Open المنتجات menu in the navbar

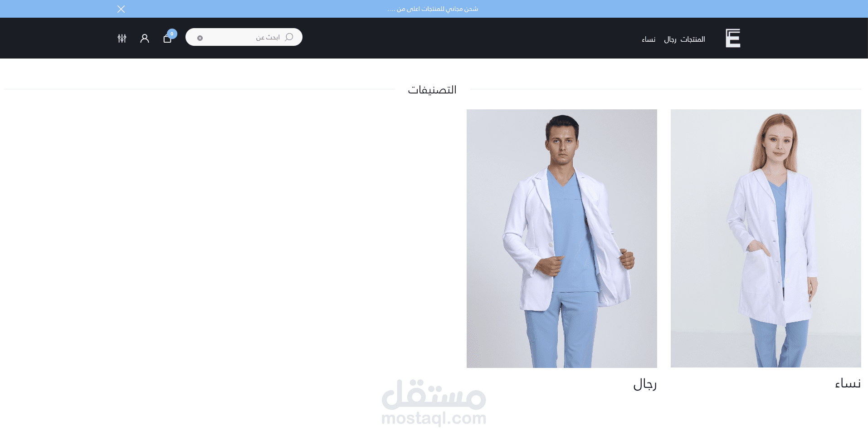692,39
